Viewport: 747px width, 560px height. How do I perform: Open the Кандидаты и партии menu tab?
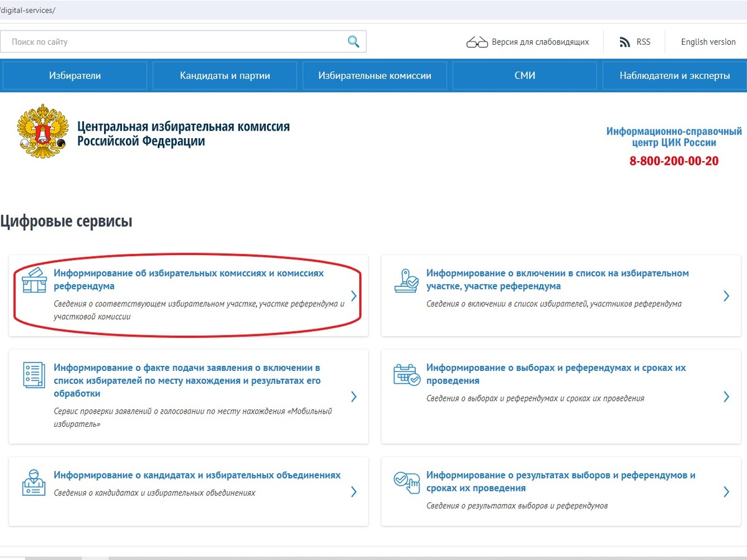coord(225,75)
